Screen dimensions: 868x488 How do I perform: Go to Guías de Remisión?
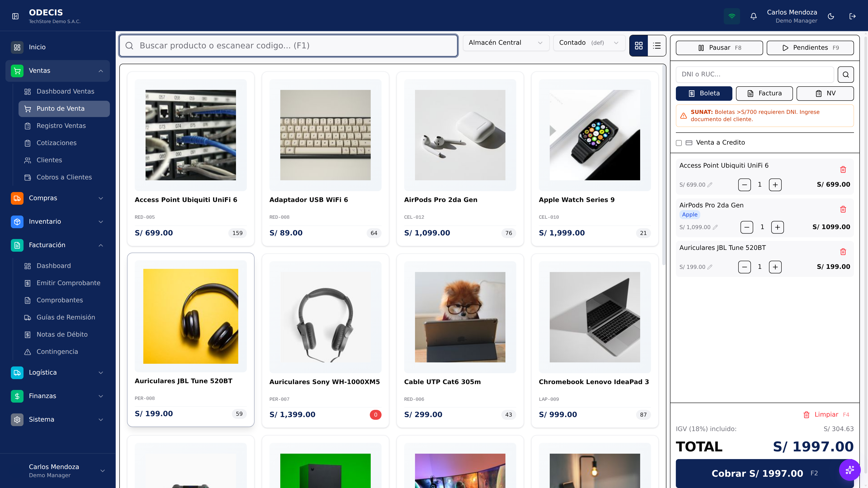tap(64, 318)
